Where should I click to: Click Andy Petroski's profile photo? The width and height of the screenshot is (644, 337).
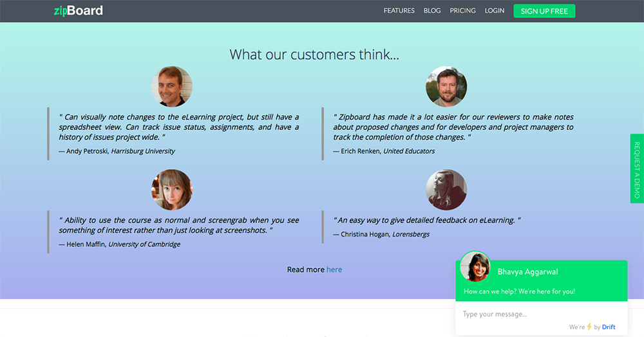coord(172,87)
